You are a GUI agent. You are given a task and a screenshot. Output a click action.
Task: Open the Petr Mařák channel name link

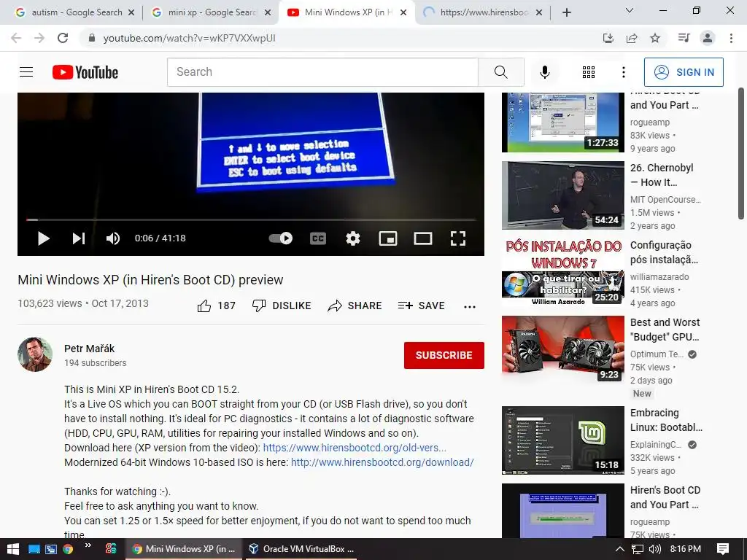[x=89, y=349]
